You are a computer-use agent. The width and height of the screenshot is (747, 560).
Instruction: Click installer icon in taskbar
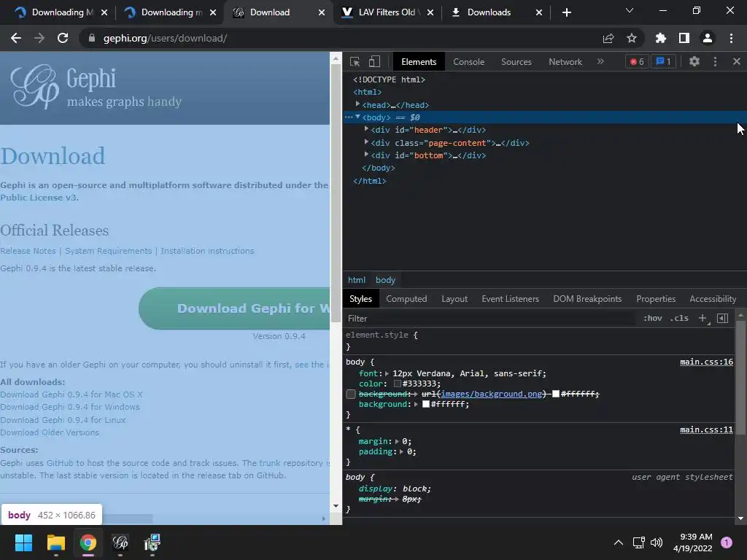click(152, 542)
